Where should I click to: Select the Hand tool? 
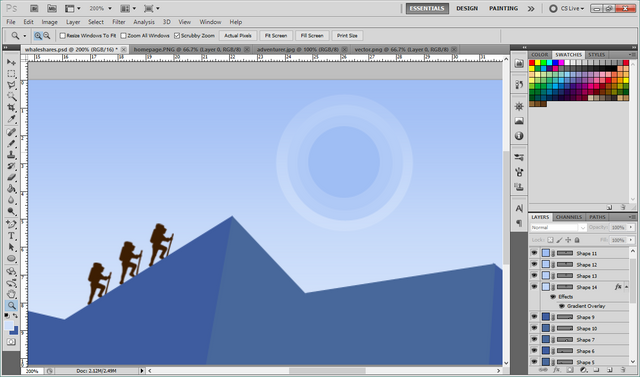click(x=11, y=294)
